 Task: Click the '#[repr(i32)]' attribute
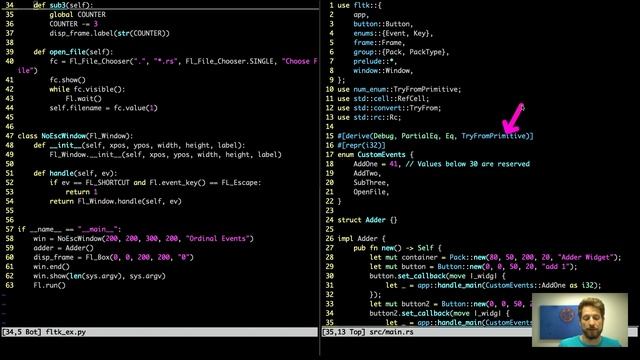(x=361, y=145)
